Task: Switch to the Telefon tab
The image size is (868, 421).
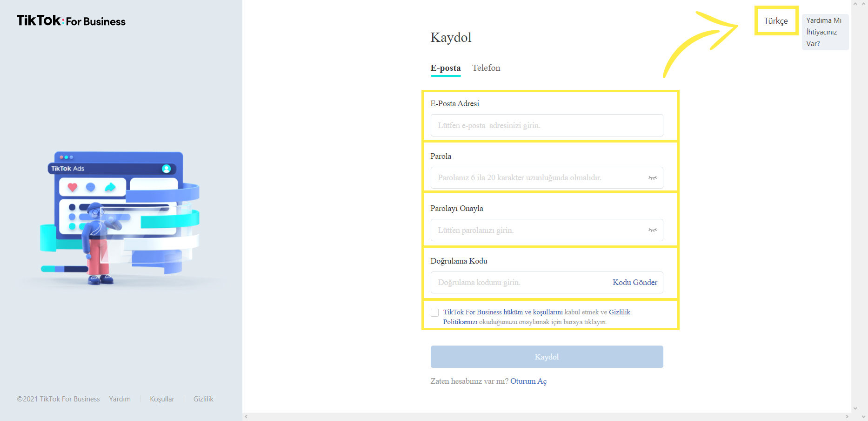Action: [486, 68]
